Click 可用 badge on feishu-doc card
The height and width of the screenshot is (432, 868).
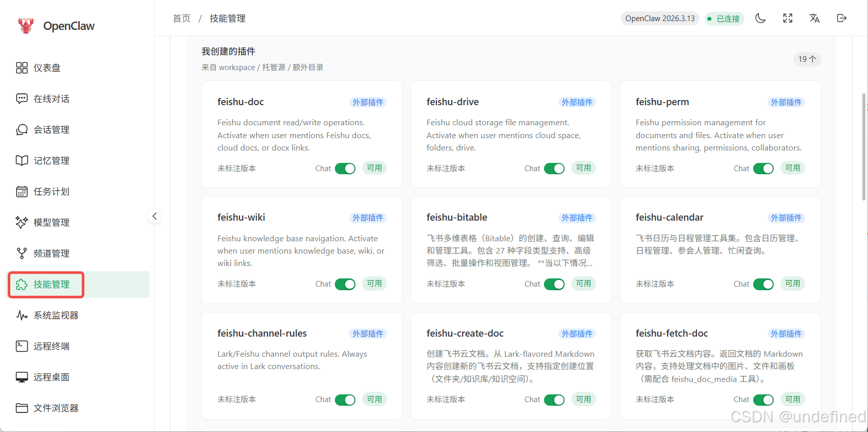pos(375,168)
